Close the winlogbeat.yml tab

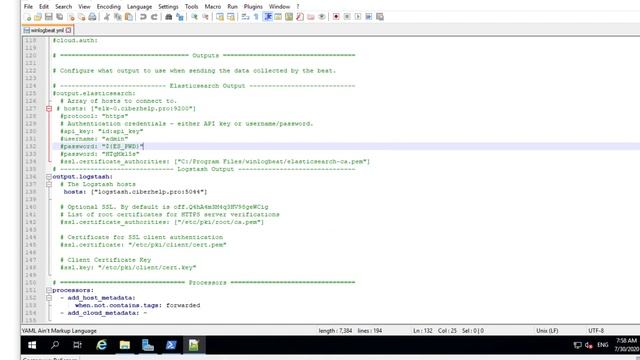click(x=69, y=30)
